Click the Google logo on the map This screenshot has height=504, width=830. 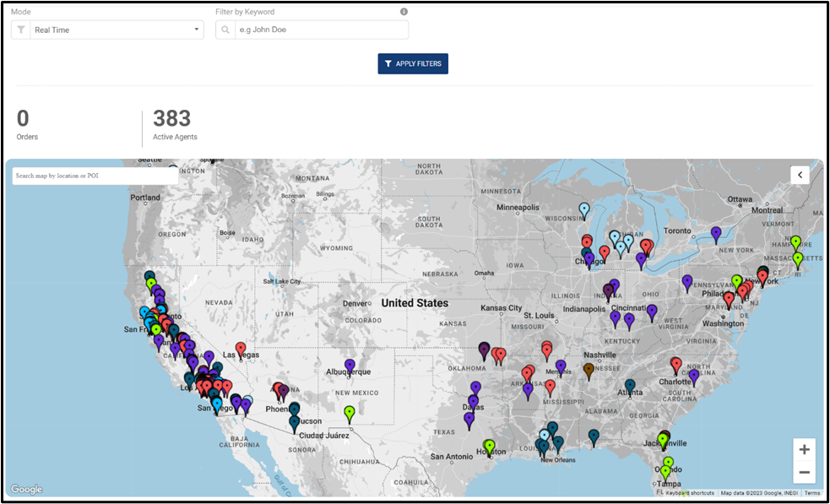tap(26, 489)
